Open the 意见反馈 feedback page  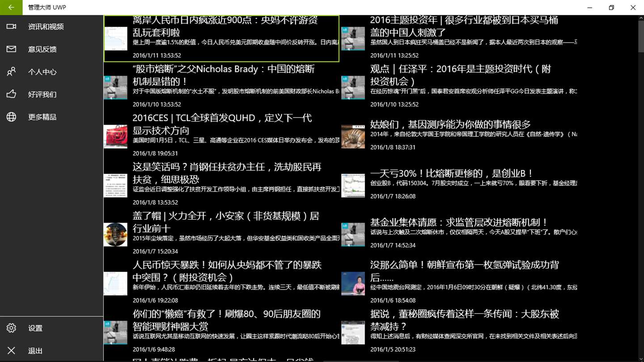pyautogui.click(x=51, y=49)
